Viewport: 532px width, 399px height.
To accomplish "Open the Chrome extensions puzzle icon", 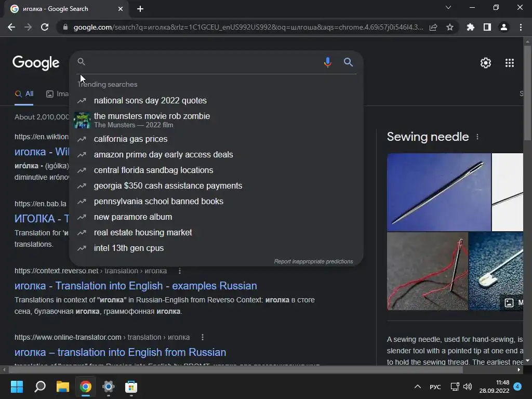I will coord(471,27).
